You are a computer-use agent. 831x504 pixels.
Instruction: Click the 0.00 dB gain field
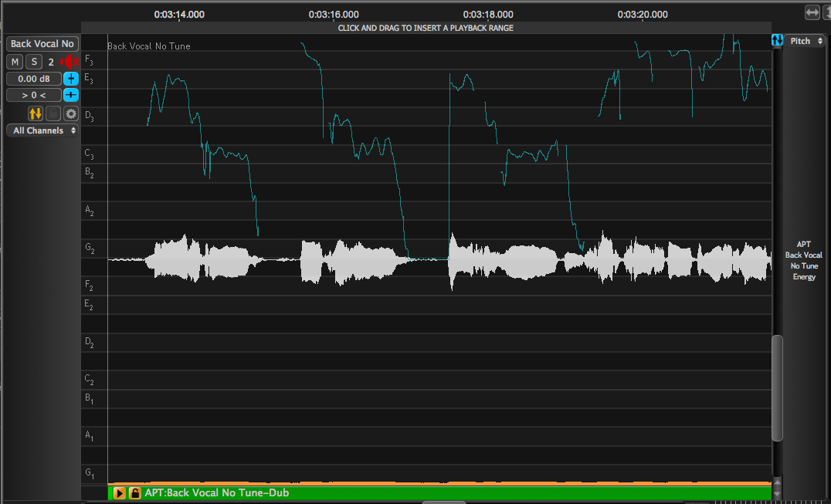click(x=34, y=79)
